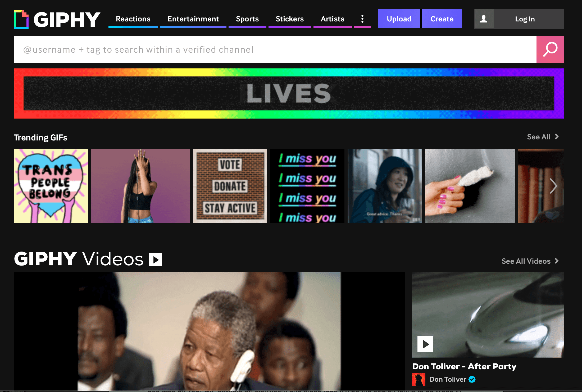Image resolution: width=582 pixels, height=392 pixels.
Task: Click the Vote Donate Stay Active GIF
Action: (229, 185)
